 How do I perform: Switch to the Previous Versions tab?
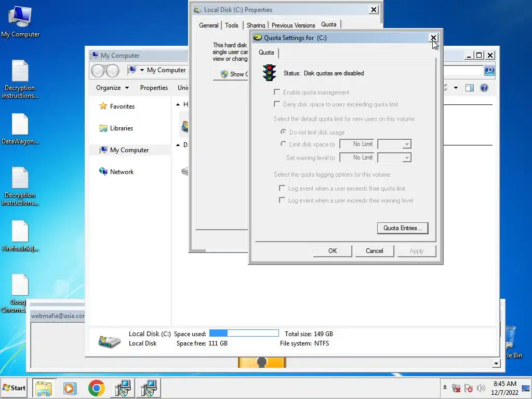point(293,25)
